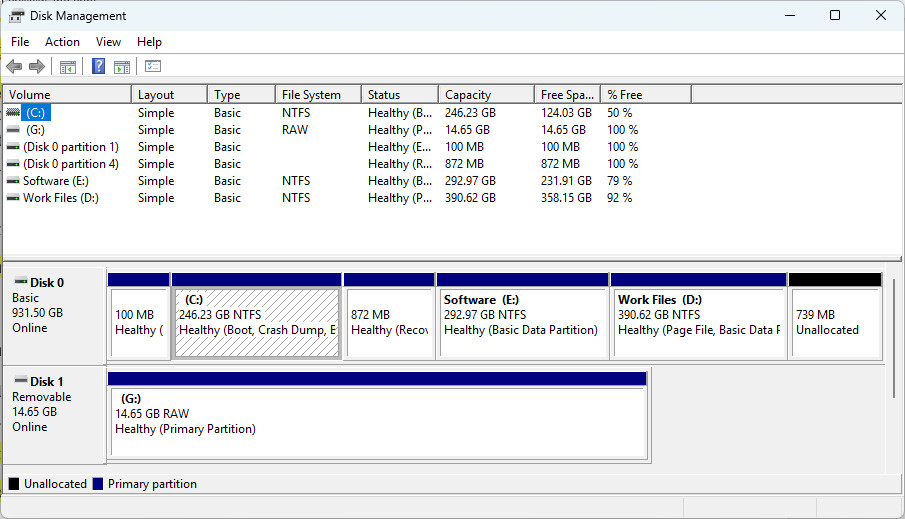Click the drive icon of Disk 0 partition 1
The image size is (905, 519).
[x=13, y=147]
